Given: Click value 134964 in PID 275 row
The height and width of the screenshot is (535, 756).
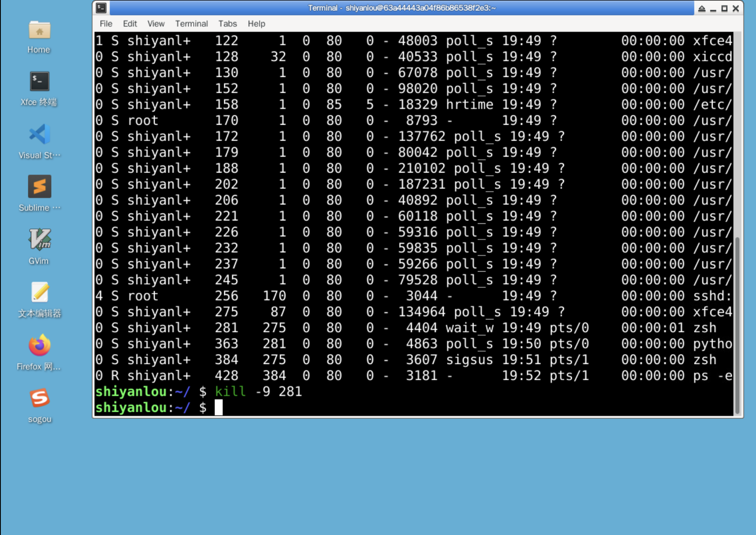Looking at the screenshot, I should [422, 312].
